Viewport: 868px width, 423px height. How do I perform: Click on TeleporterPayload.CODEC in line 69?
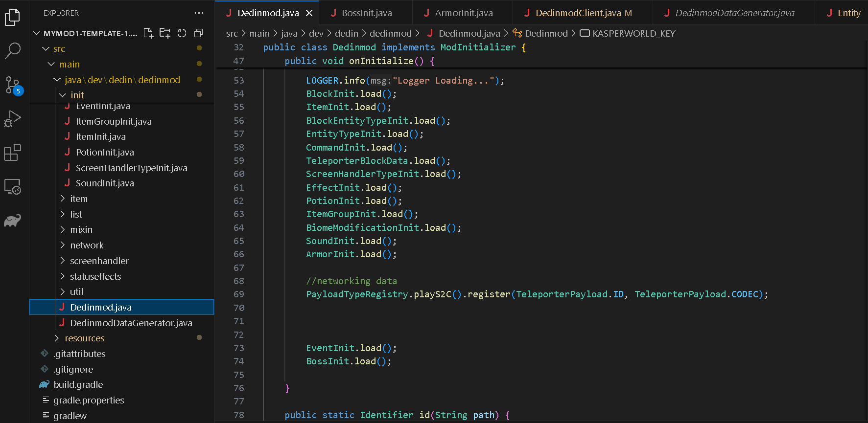[696, 294]
